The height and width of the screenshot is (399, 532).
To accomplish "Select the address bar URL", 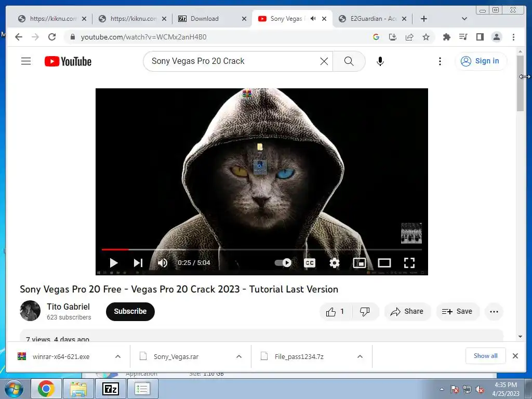I will pyautogui.click(x=144, y=37).
